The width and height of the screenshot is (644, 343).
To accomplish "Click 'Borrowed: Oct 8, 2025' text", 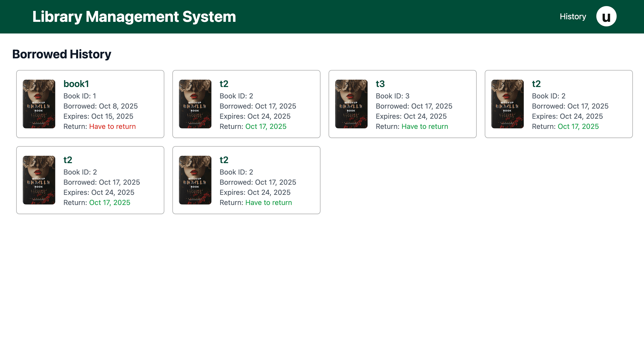I will tap(101, 106).
